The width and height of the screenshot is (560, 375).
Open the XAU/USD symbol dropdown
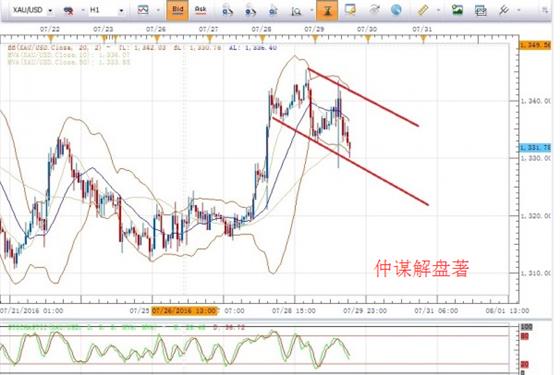click(32, 10)
